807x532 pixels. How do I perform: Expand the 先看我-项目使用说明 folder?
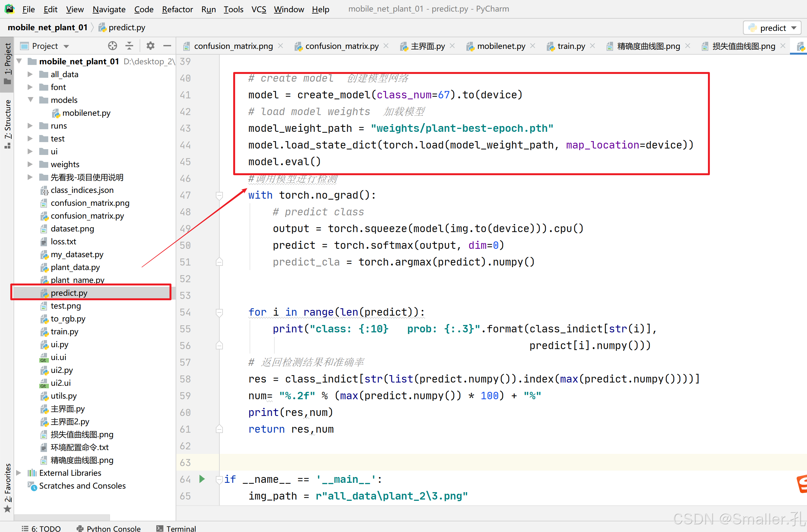click(x=30, y=177)
